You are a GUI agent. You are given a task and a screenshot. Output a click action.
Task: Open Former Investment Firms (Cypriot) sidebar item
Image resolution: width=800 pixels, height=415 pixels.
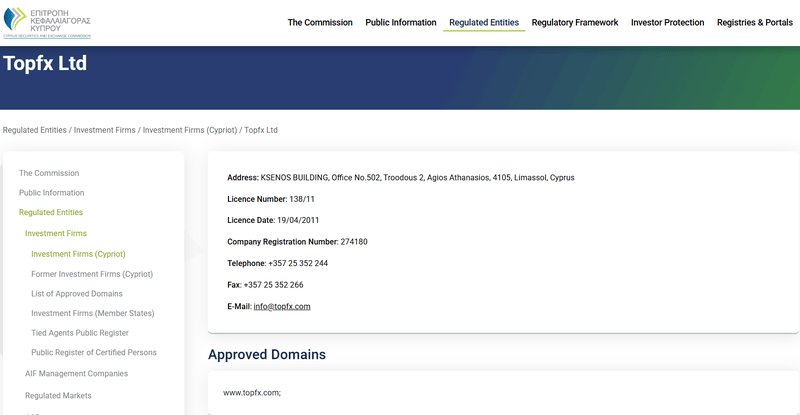(x=92, y=274)
